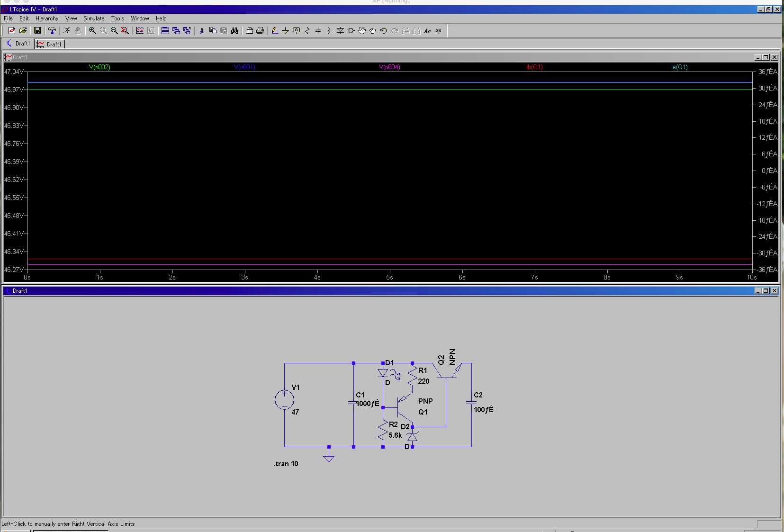Click the .tran 10 directive text
784x532 pixels.
286,464
